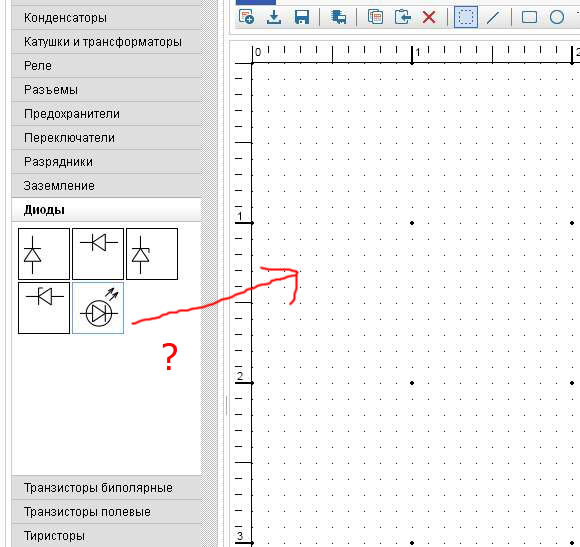The image size is (580, 547).
Task: Click the red X delete icon
Action: 429,17
